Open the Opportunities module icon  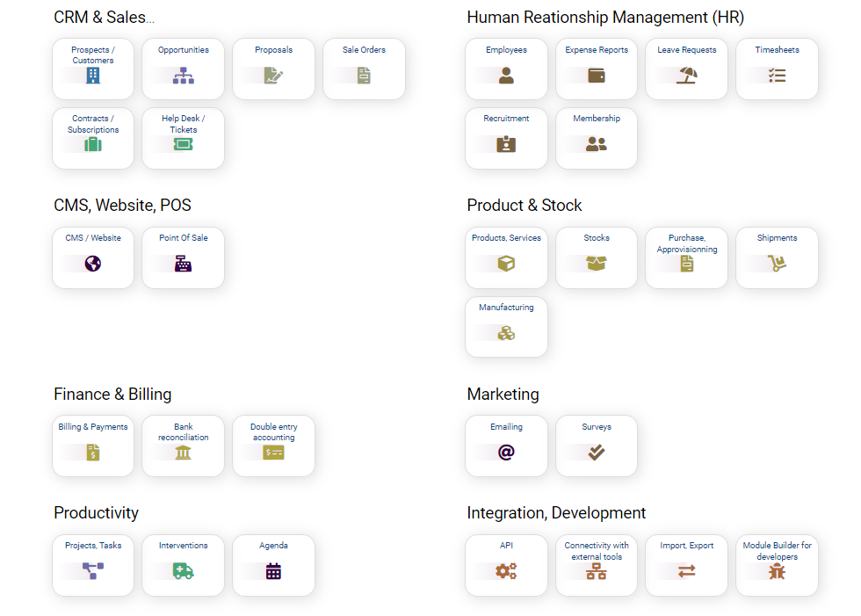(x=184, y=76)
